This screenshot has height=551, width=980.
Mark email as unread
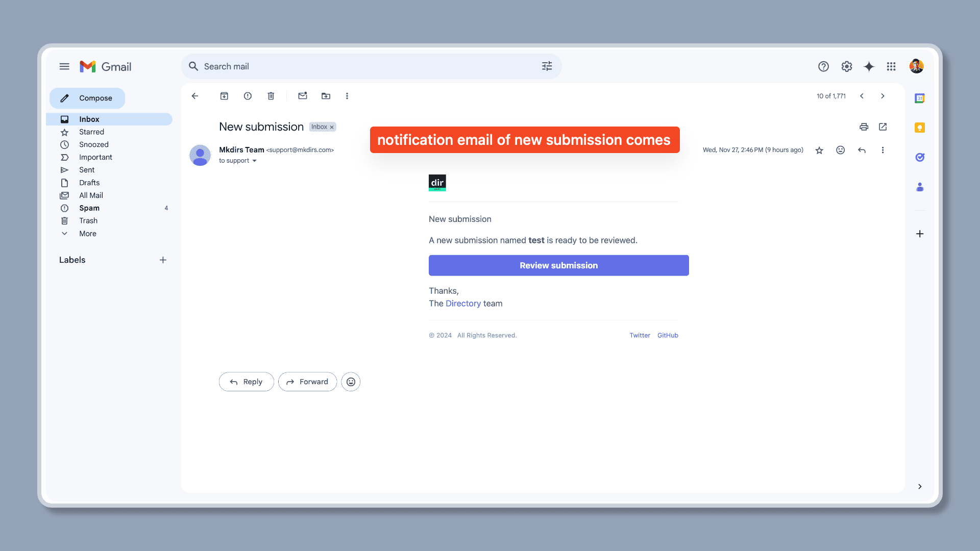point(303,96)
